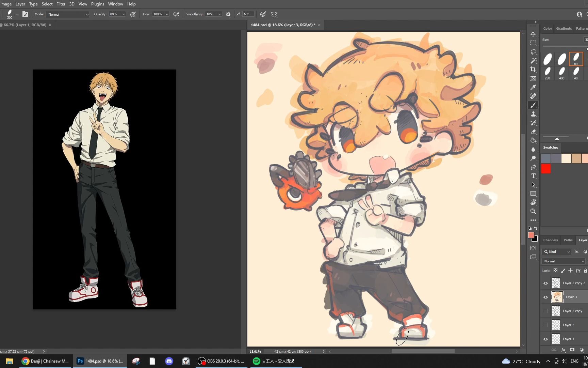The height and width of the screenshot is (368, 588).
Task: Hide Layer 1 visibility eye
Action: pos(545,339)
